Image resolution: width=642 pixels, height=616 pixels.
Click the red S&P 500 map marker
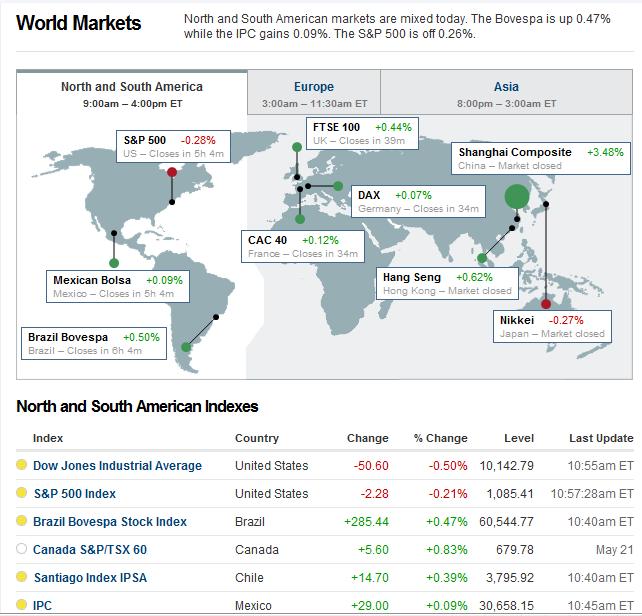point(172,172)
